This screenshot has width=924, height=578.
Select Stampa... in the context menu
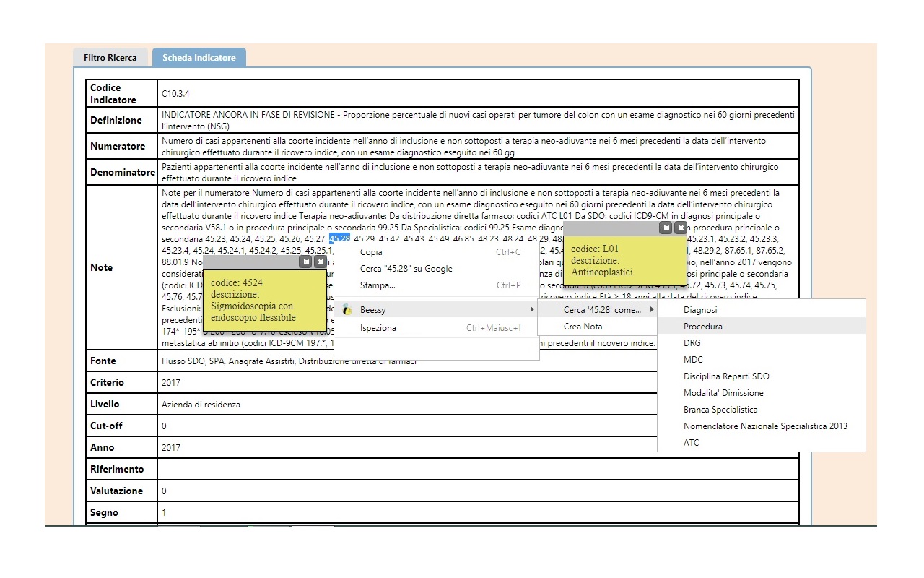[x=437, y=285]
